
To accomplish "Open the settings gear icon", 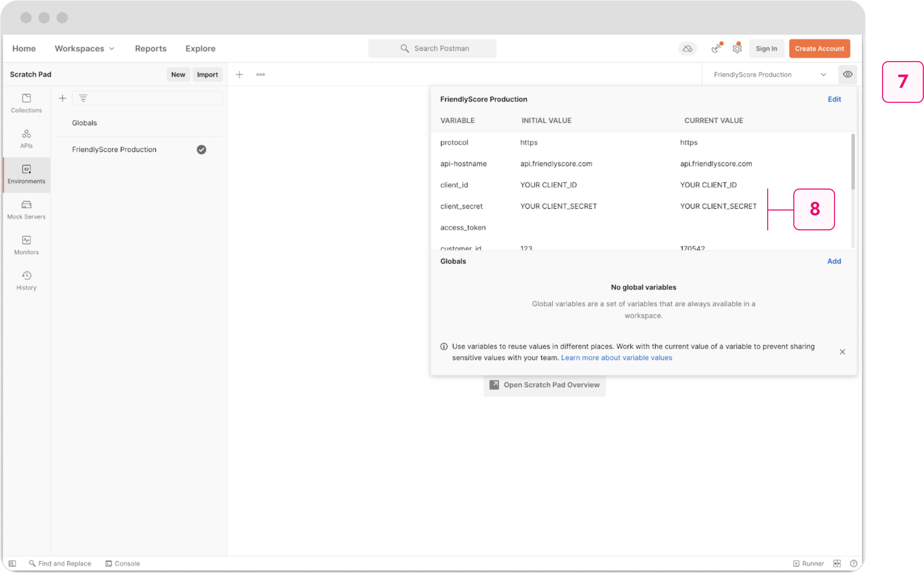I will pyautogui.click(x=737, y=49).
